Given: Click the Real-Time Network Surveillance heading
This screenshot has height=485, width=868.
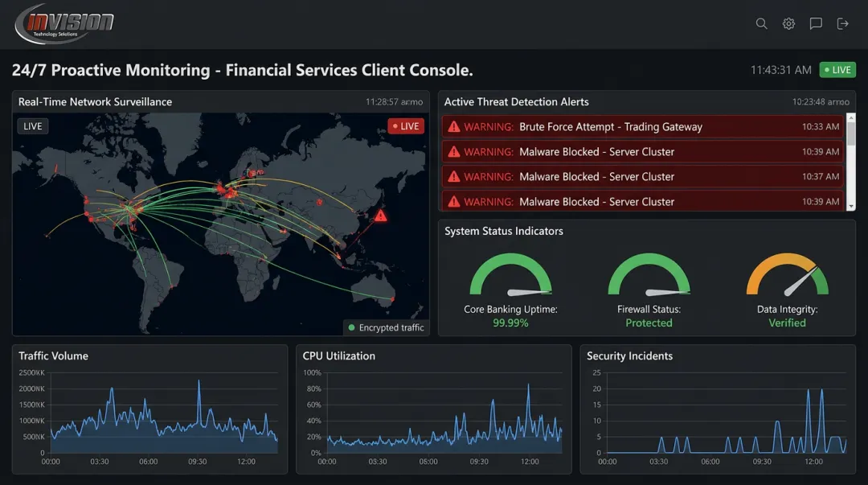Looking at the screenshot, I should (x=95, y=102).
